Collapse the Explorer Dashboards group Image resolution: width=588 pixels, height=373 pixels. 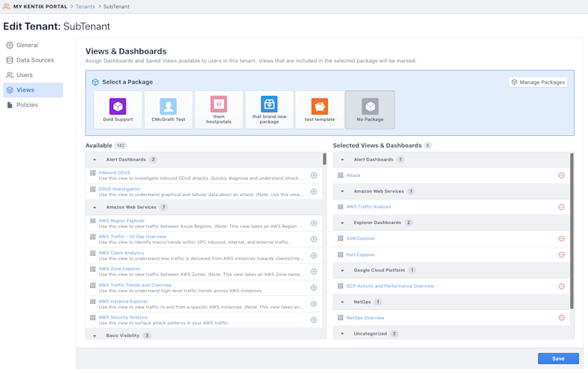(x=343, y=222)
